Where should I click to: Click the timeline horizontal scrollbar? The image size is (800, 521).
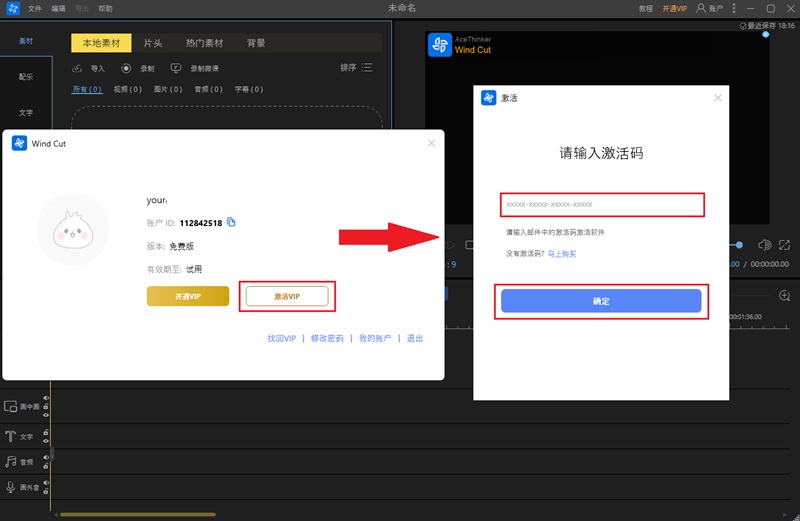[x=138, y=514]
